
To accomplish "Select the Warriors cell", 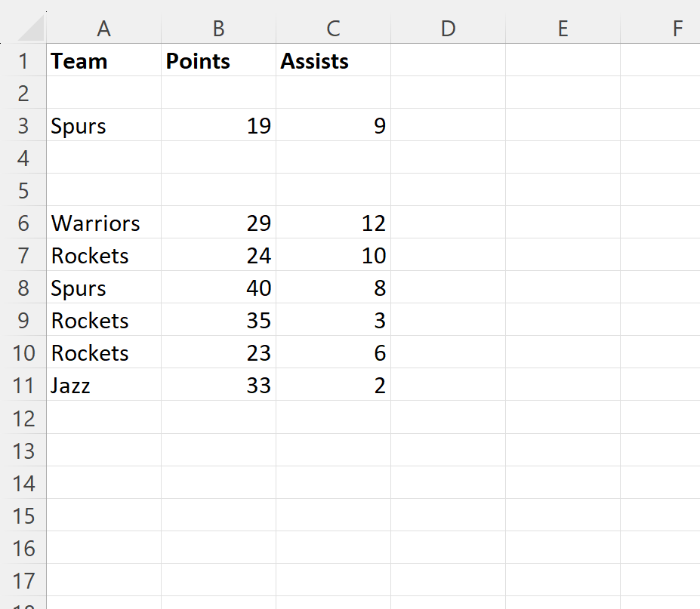I will pos(103,222).
